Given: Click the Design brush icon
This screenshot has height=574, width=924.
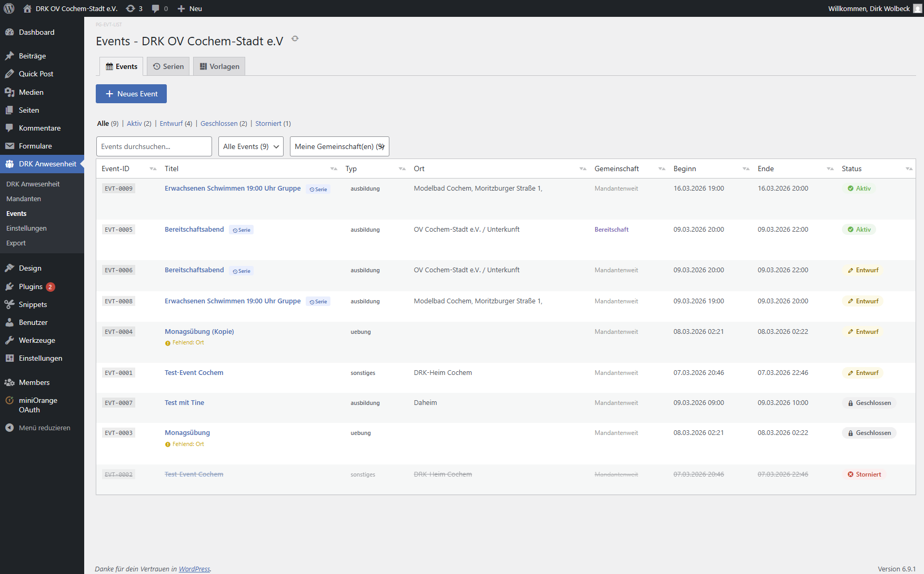Looking at the screenshot, I should 9,268.
